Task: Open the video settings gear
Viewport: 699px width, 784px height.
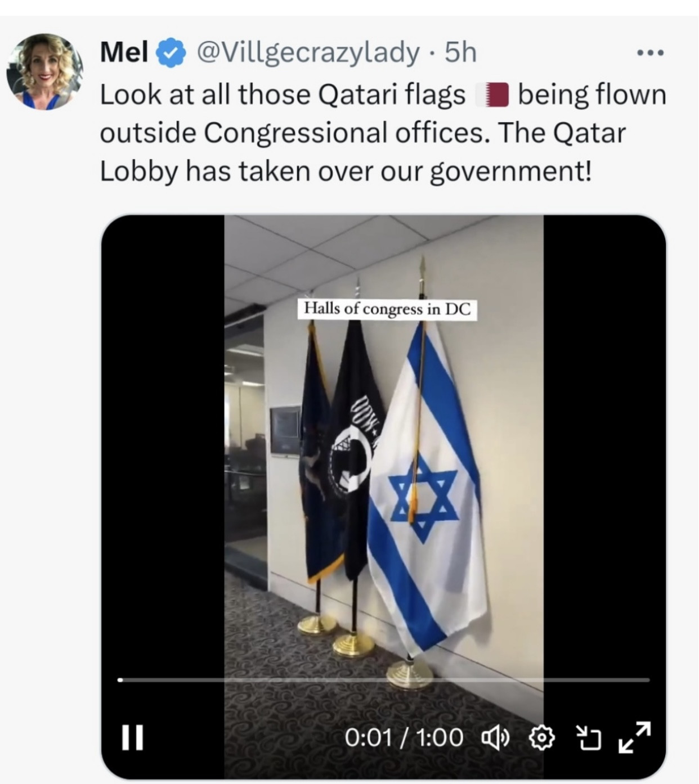Action: click(542, 737)
